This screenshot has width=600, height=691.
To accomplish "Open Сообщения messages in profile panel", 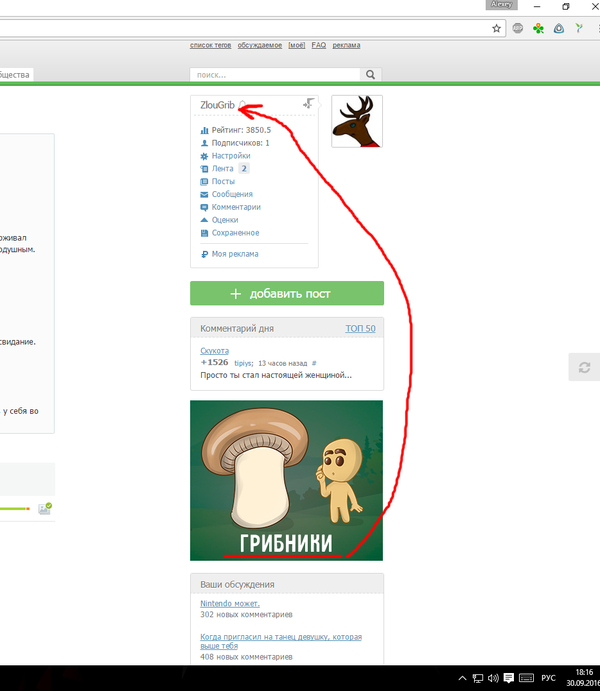I will 232,194.
